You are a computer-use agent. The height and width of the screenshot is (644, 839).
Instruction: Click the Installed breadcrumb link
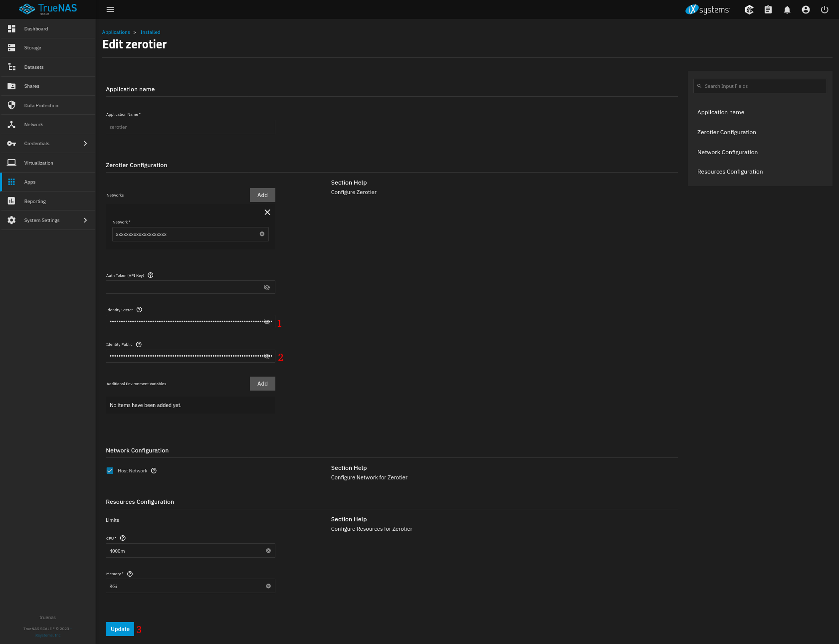(150, 32)
